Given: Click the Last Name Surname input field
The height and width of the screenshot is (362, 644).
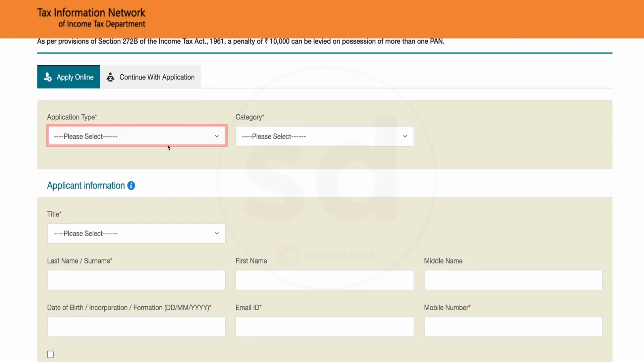Looking at the screenshot, I should (136, 280).
